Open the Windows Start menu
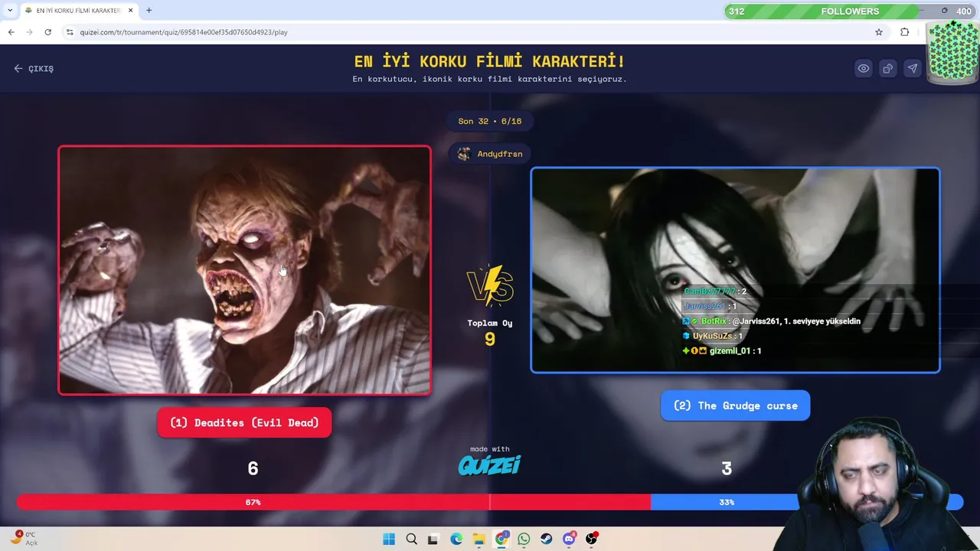The image size is (980, 551). click(389, 539)
